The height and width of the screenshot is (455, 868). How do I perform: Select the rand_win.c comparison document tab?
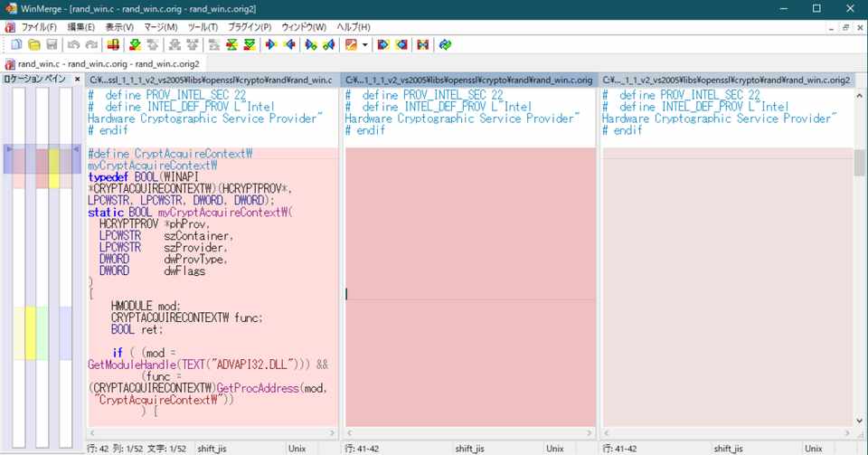coord(103,64)
